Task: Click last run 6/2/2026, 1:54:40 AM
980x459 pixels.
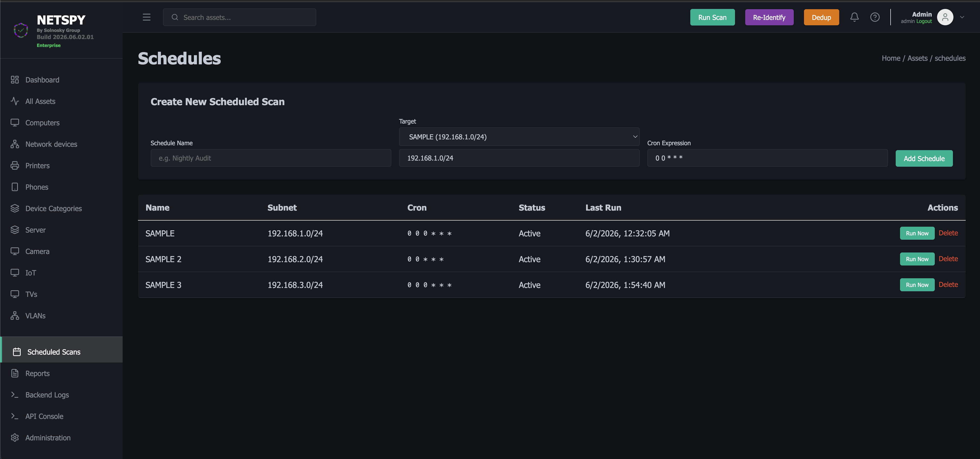Action: (625, 285)
